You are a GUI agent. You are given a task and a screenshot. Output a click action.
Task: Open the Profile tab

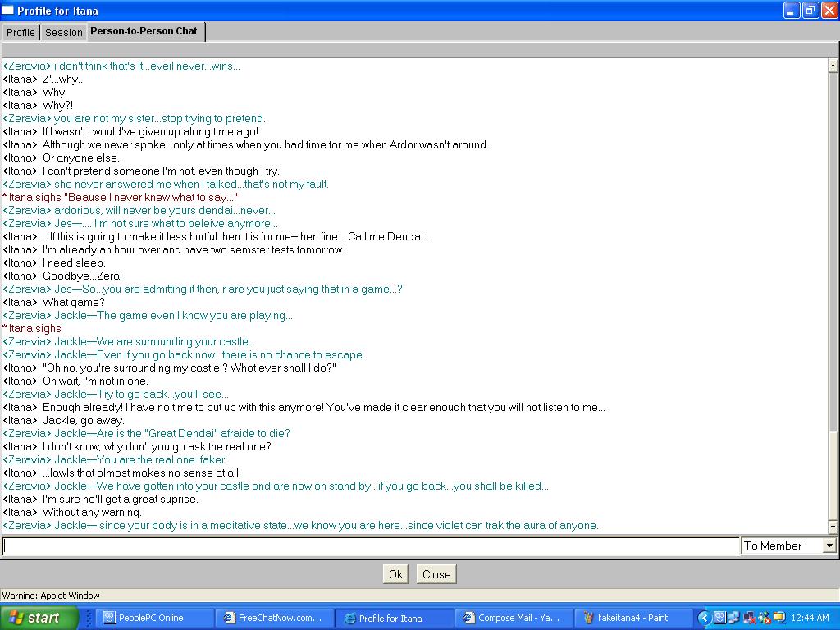pos(21,32)
